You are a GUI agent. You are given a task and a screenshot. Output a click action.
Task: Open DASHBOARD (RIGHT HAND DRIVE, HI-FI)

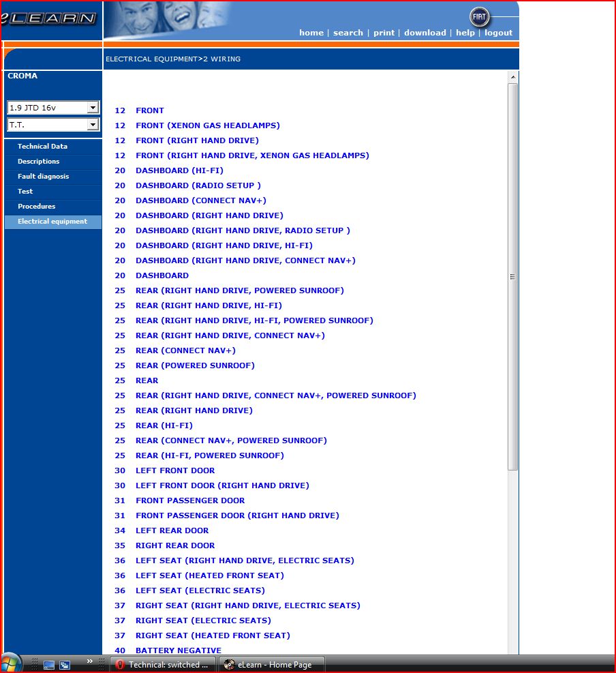pyautogui.click(x=224, y=245)
